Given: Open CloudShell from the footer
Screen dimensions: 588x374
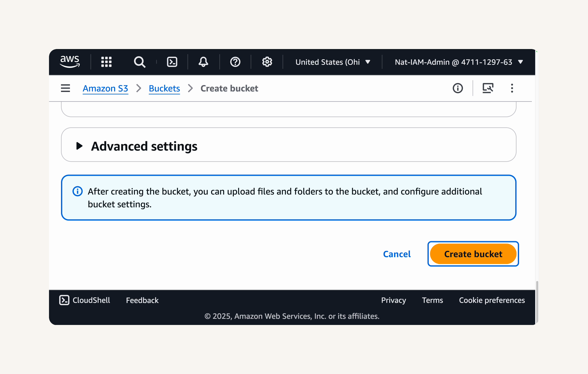Looking at the screenshot, I should point(85,300).
